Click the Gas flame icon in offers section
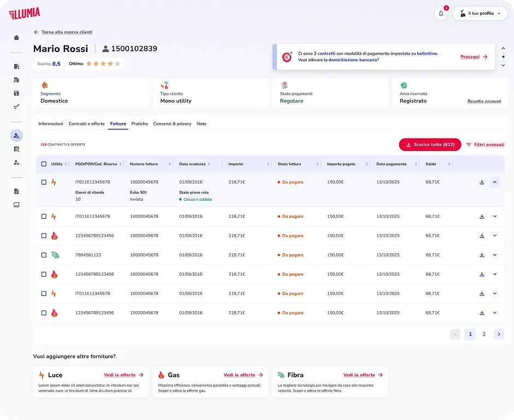514x420 pixels. [x=161, y=375]
